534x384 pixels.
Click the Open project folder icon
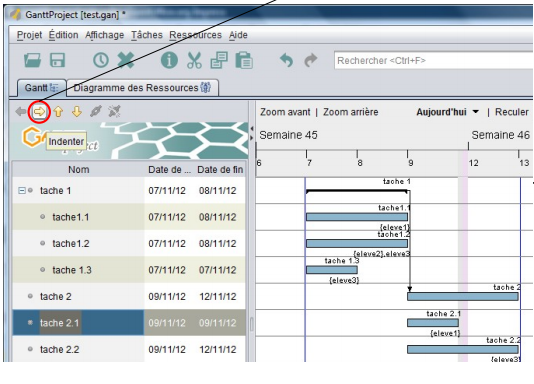coord(32,61)
